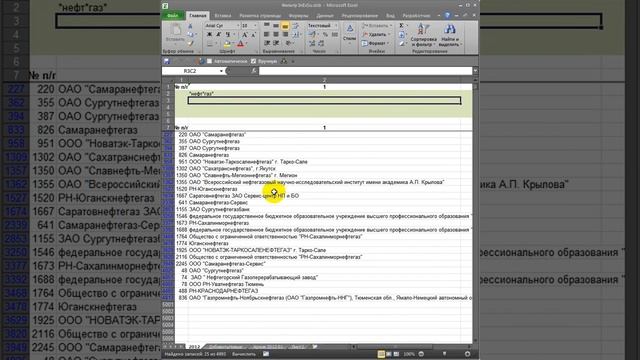Viewport: 640px width, 360px height.
Task: Open the green Файл menu
Action: pos(173,16)
